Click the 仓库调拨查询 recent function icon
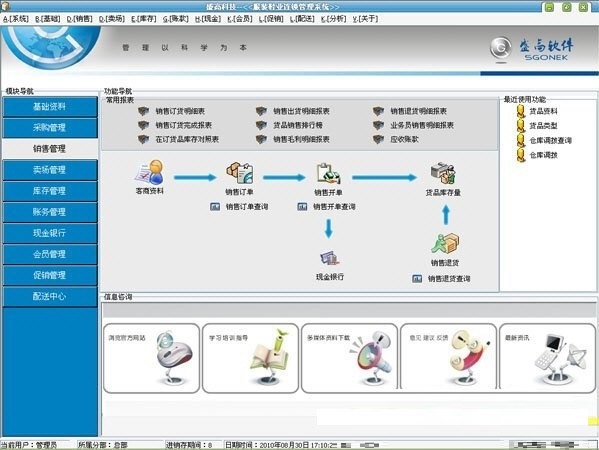599x450 pixels. [521, 140]
